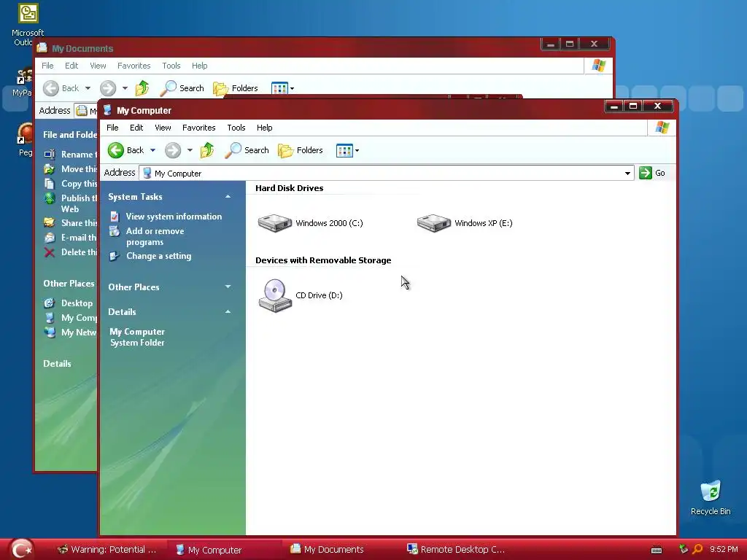Open the Help menu in My Computer
The image size is (747, 560).
click(x=264, y=128)
